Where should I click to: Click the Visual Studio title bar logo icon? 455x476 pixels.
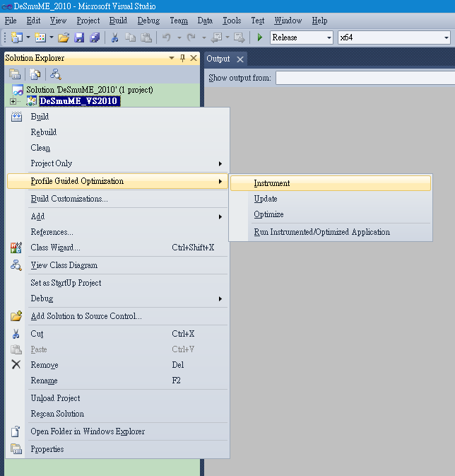[x=6, y=6]
